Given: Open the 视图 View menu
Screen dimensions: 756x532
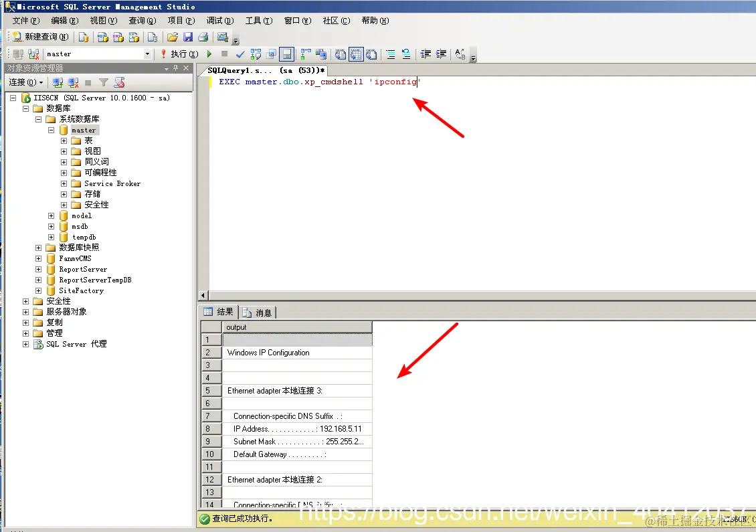Looking at the screenshot, I should [104, 21].
